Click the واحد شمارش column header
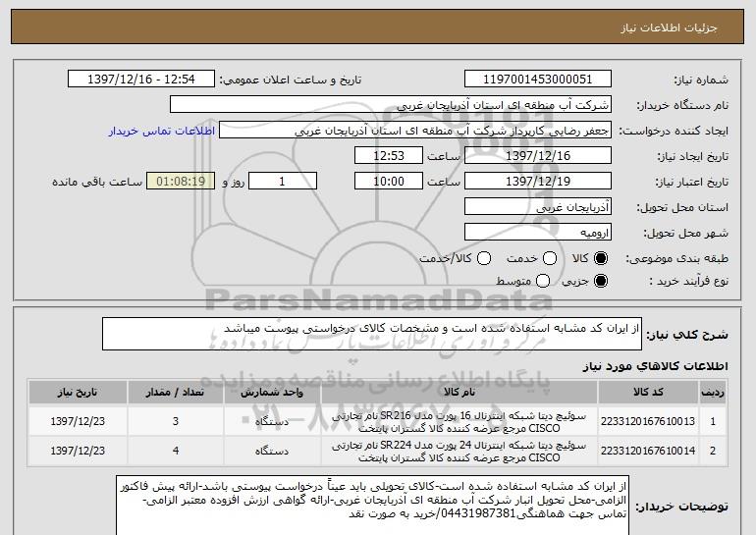 272,393
